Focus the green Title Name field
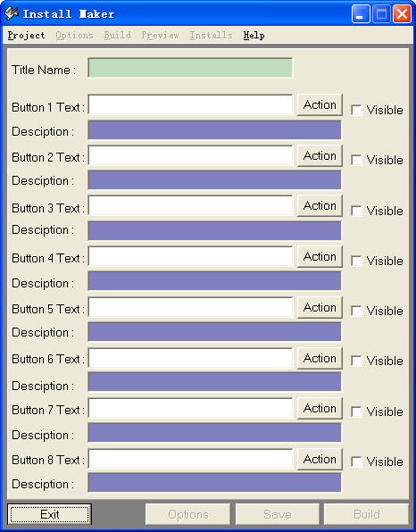Viewport: 416px width, 532px height. click(x=190, y=68)
